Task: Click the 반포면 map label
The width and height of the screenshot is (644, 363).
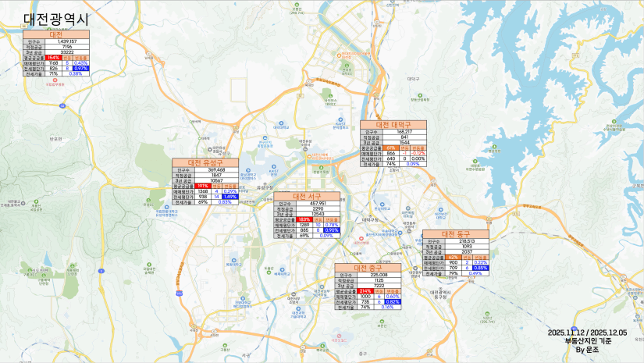Action: click(x=55, y=139)
